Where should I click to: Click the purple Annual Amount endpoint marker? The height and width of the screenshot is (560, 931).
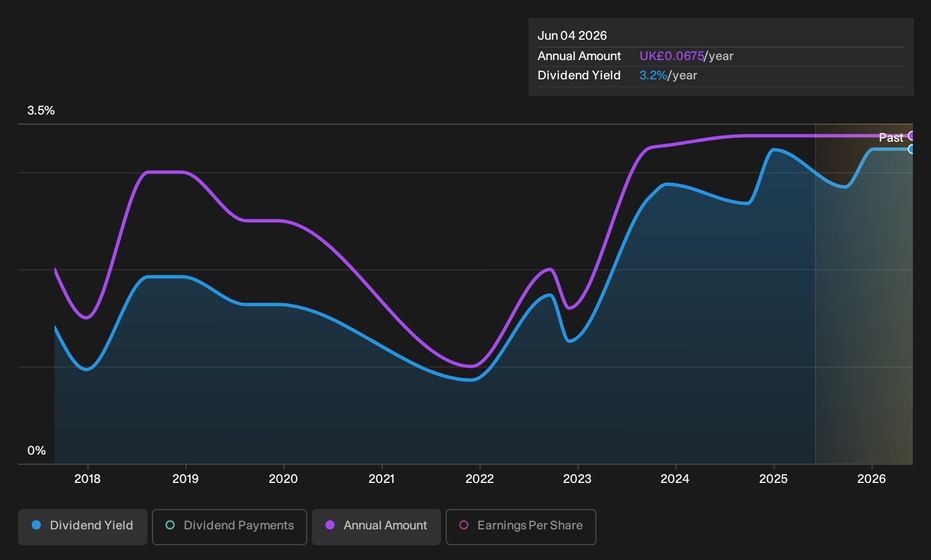(912, 135)
